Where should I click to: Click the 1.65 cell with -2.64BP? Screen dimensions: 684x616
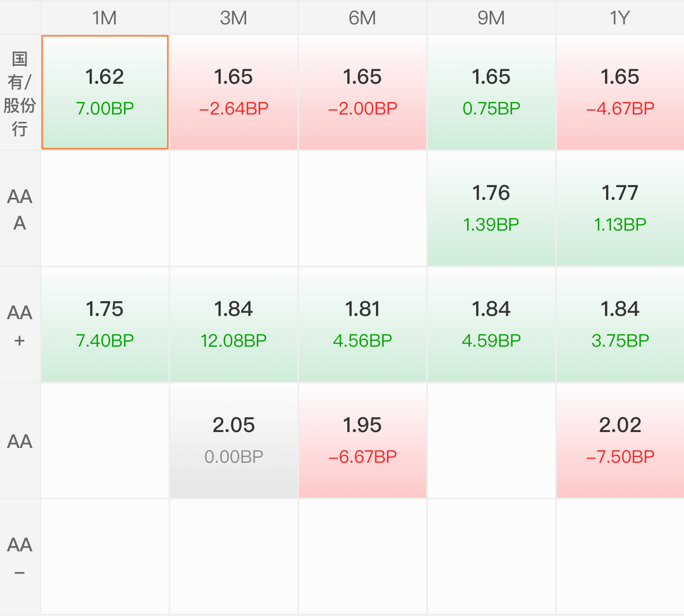tap(234, 92)
